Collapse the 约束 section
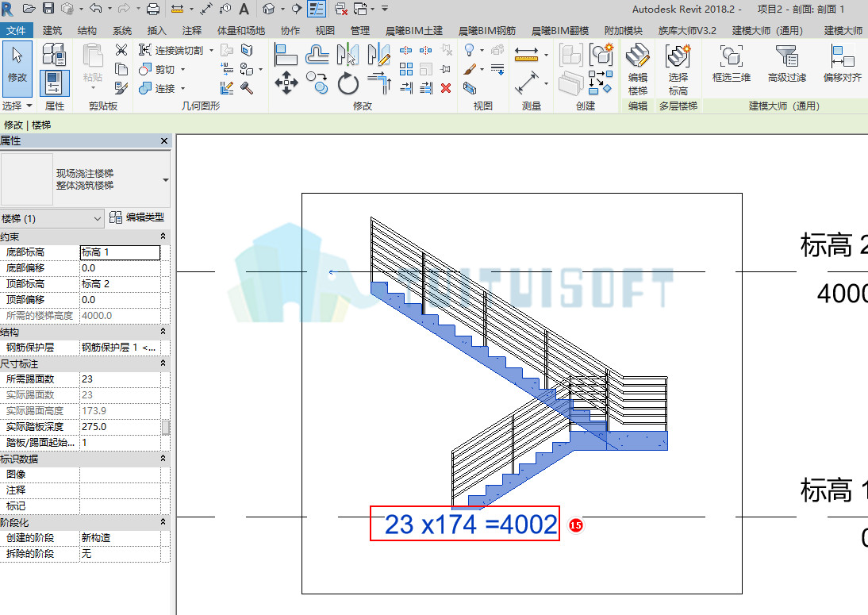 pos(163,236)
